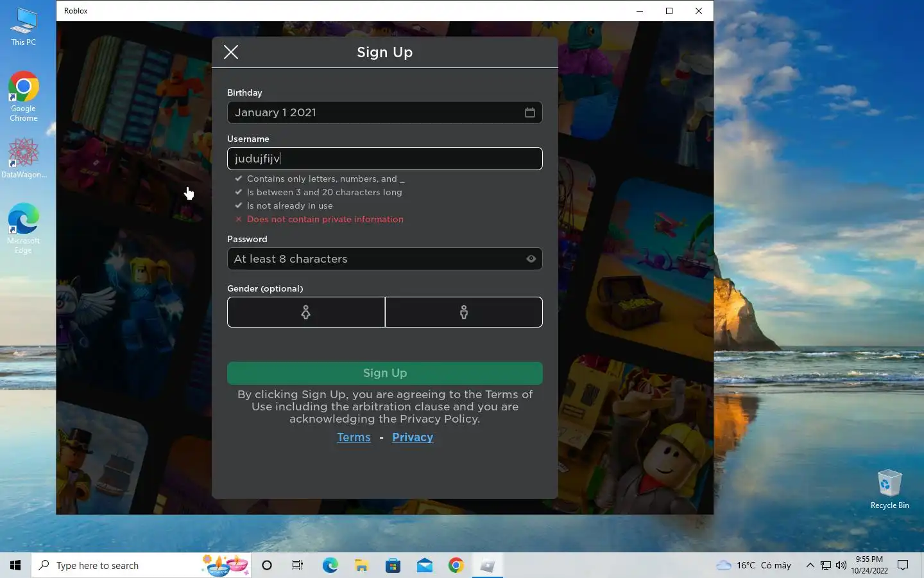
Task: Click the 'Birthday' label
Action: [244, 92]
